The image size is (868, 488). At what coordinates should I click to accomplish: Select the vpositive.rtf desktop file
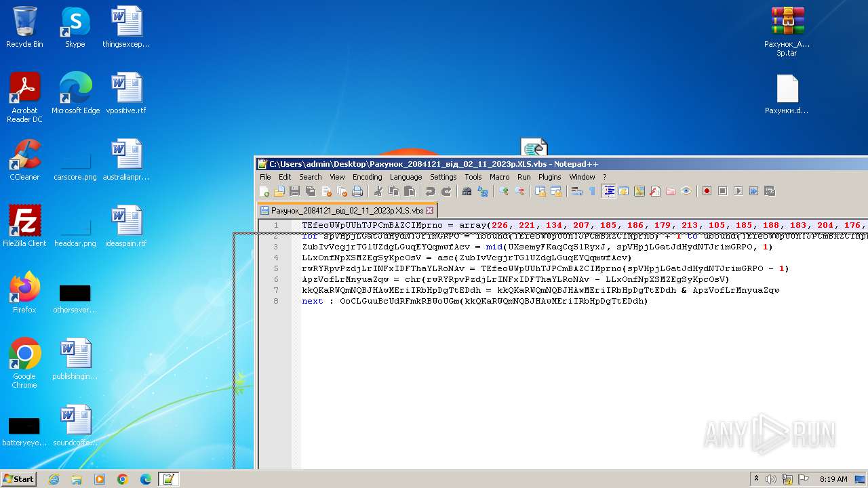coord(126,94)
